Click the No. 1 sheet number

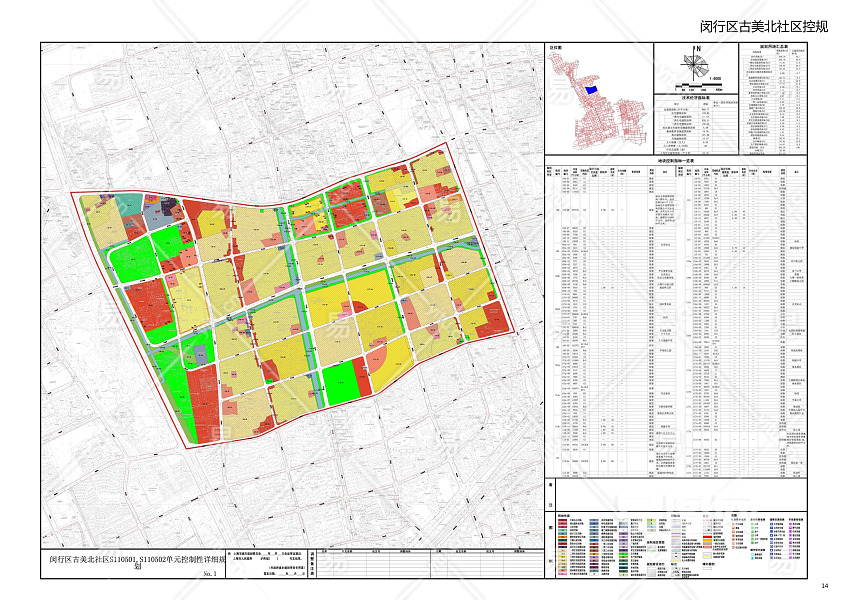(209, 573)
